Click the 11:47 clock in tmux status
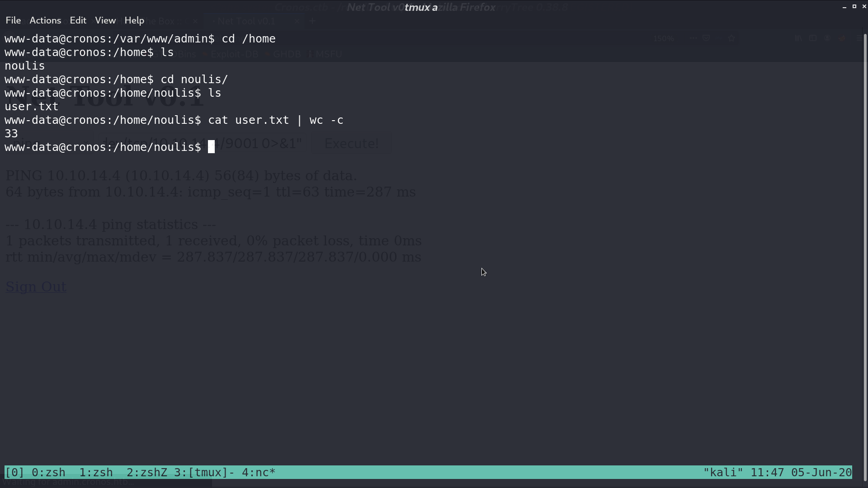This screenshot has height=488, width=868. pos(767,473)
